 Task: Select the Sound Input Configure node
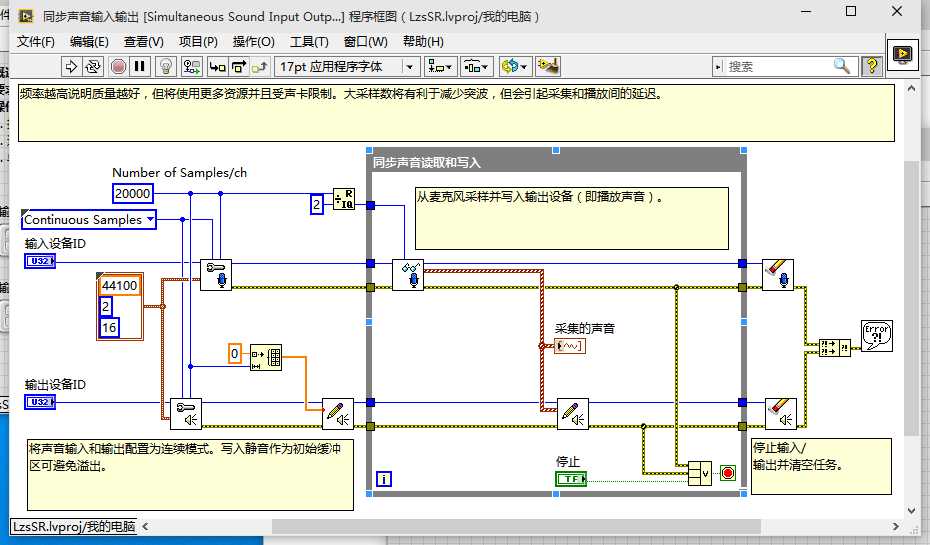pos(216,275)
